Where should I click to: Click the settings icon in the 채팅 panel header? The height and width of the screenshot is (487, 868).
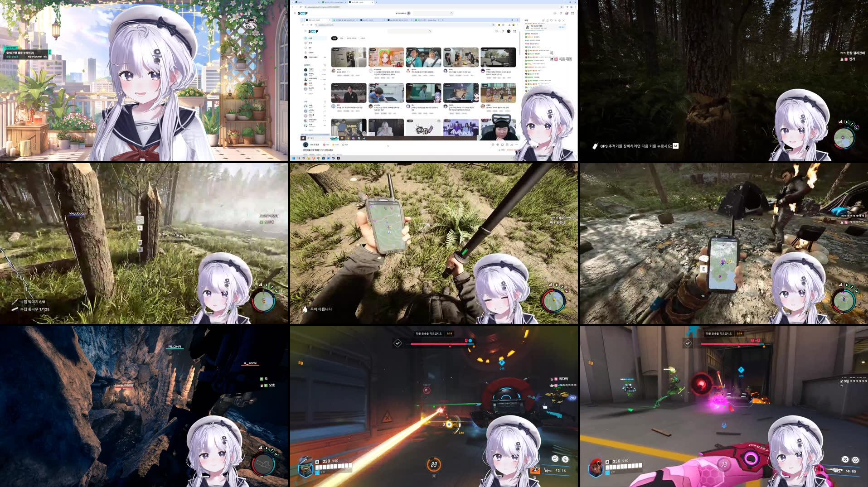tap(559, 20)
